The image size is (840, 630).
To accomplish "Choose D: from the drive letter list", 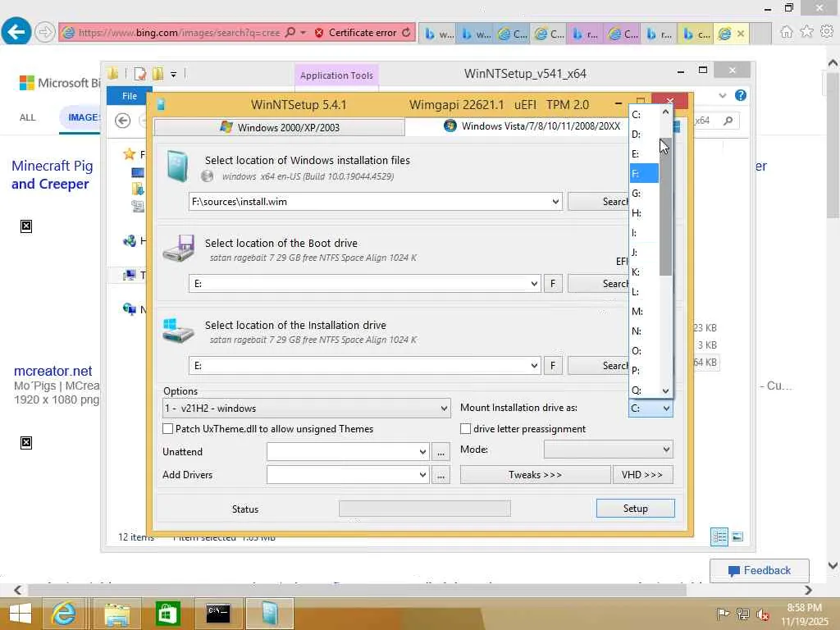I will [x=645, y=135].
